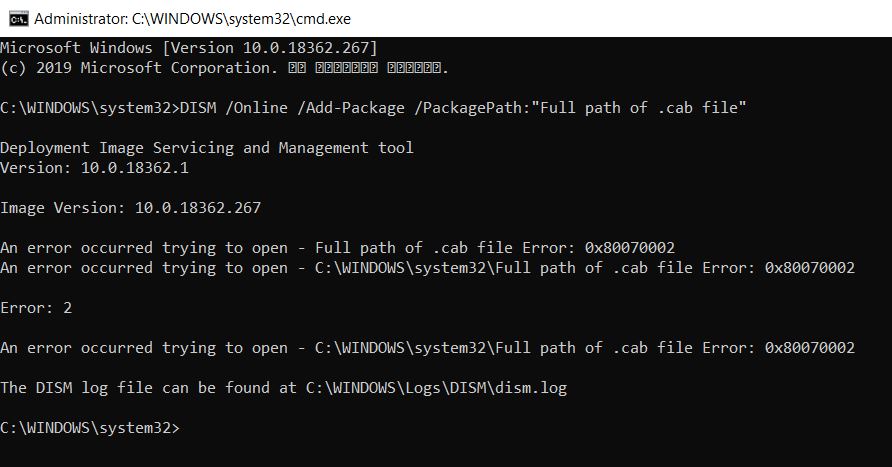Click the second error line above "Error: 2"
Viewport: 892px width, 467px height.
(x=427, y=268)
